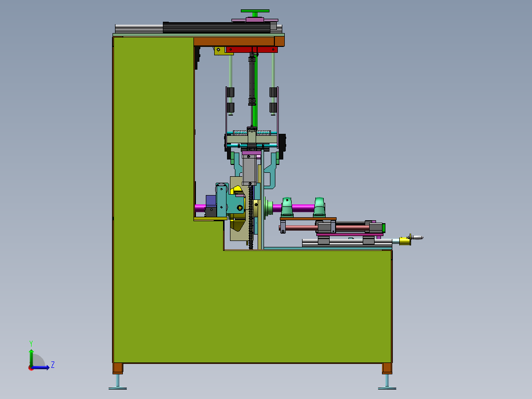Select the brown horizontal beam under the top plate
This screenshot has width=532, height=399.
(239, 41)
